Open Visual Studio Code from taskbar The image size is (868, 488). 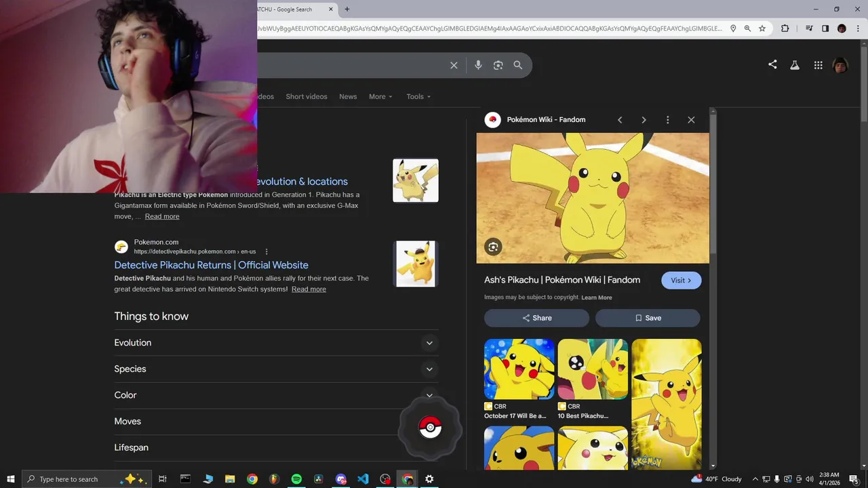pos(363,479)
